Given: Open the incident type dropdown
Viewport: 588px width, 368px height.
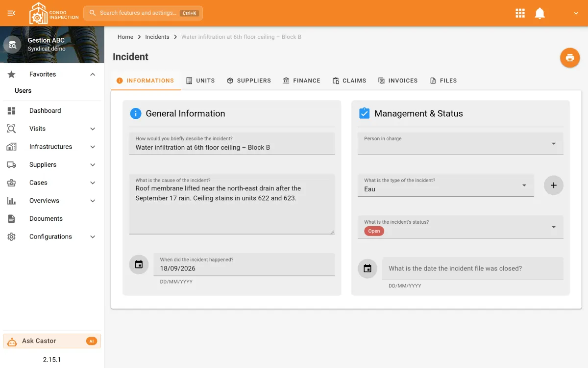Looking at the screenshot, I should point(446,185).
